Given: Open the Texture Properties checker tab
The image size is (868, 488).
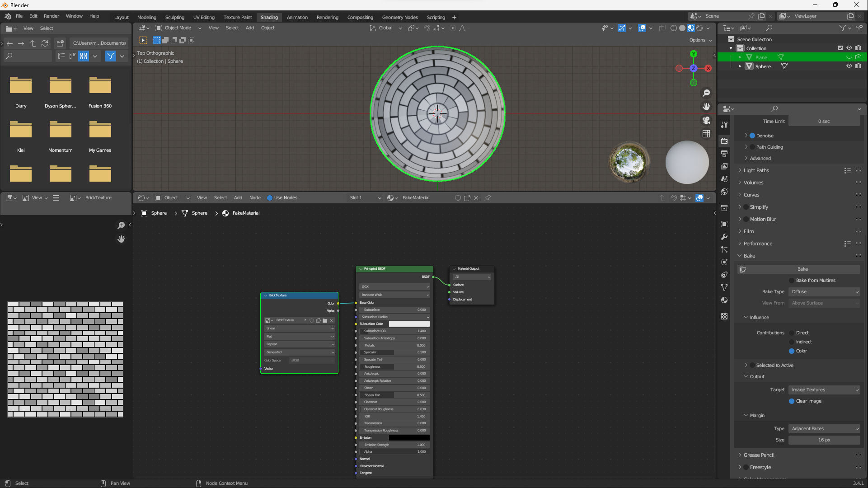Looking at the screenshot, I should pos(724,316).
